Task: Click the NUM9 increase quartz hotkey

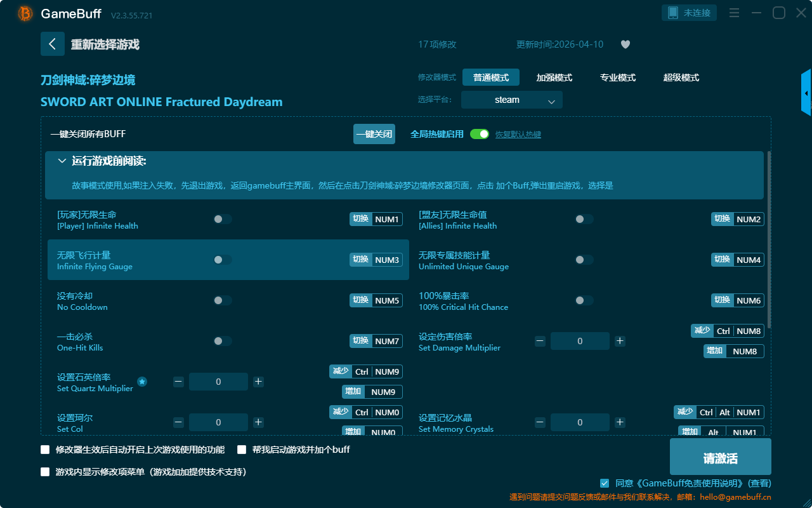Action: coord(372,392)
